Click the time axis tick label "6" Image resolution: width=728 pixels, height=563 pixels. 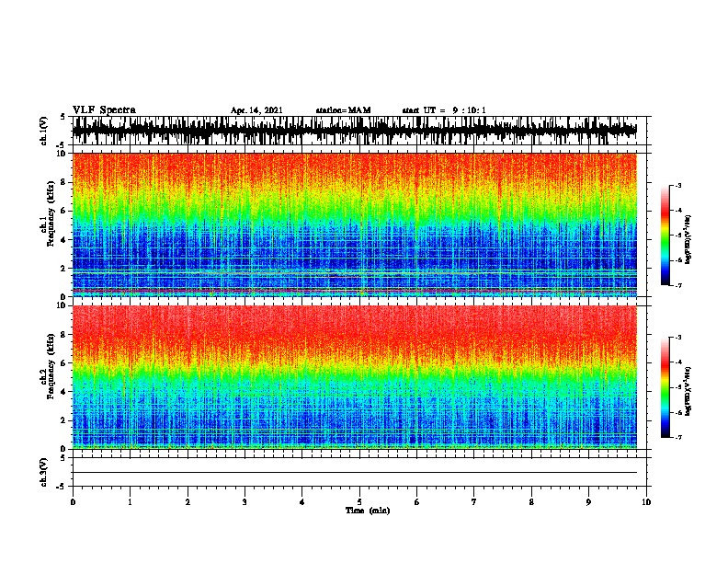[417, 502]
